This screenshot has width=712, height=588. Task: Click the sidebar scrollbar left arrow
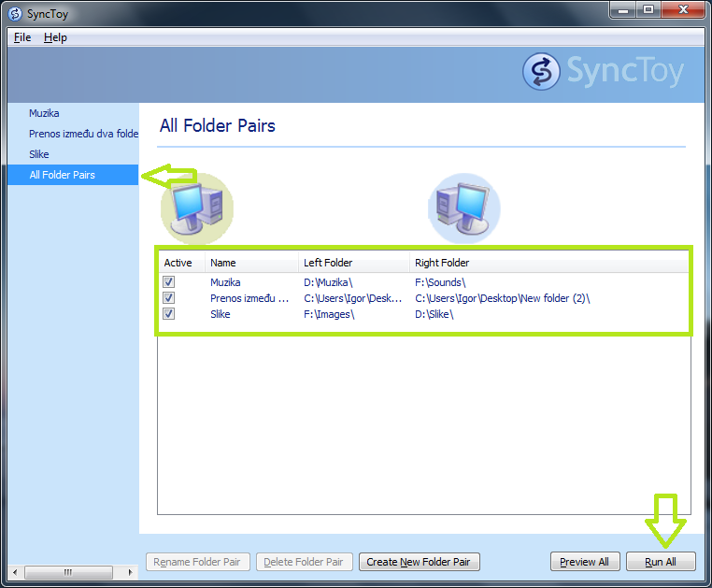[15, 572]
